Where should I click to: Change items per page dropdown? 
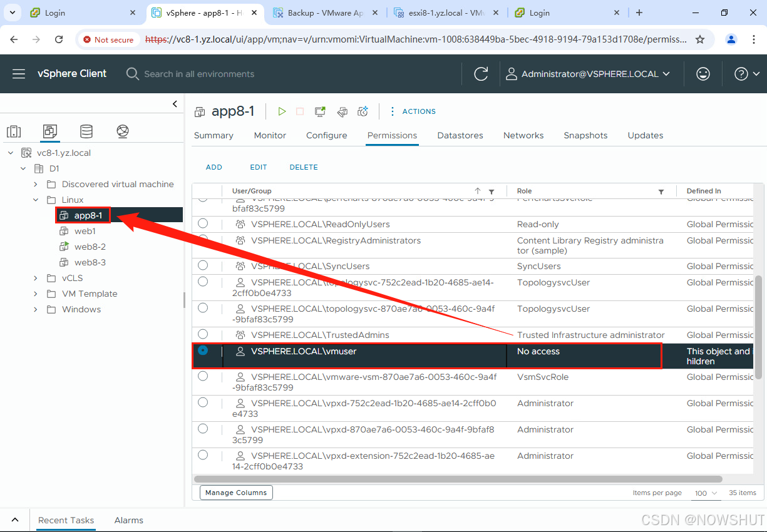707,493
